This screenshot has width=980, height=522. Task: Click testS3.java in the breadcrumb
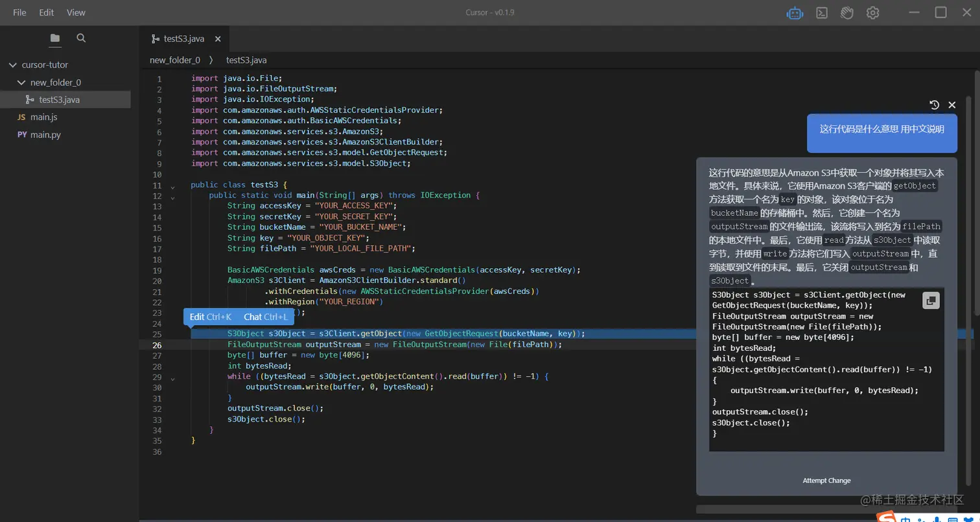click(x=246, y=60)
